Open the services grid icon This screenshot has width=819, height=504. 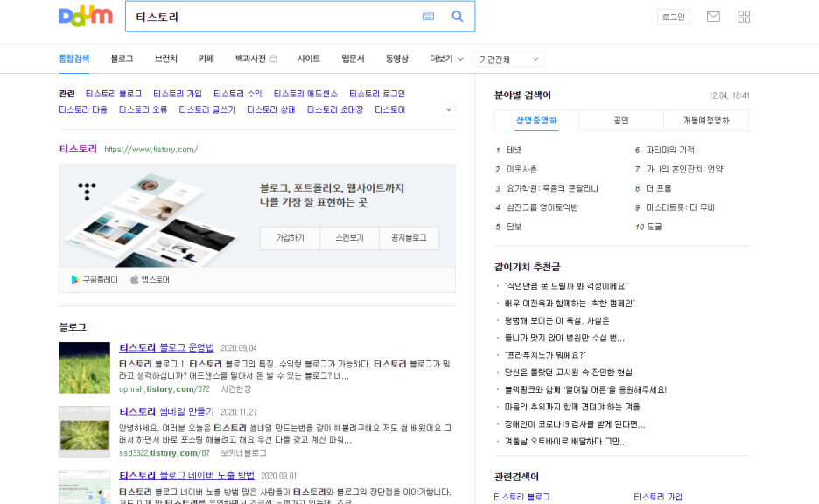click(x=744, y=17)
